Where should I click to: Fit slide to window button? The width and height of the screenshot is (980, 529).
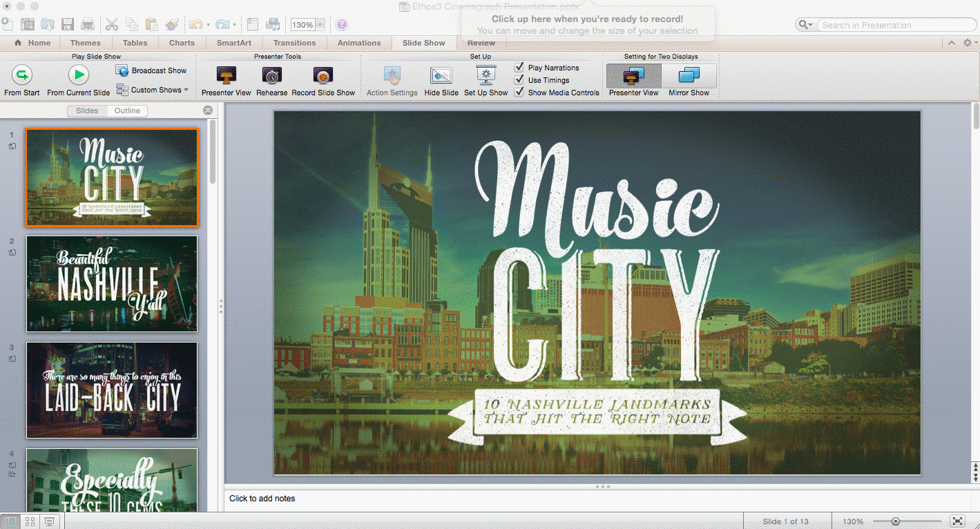click(x=957, y=521)
